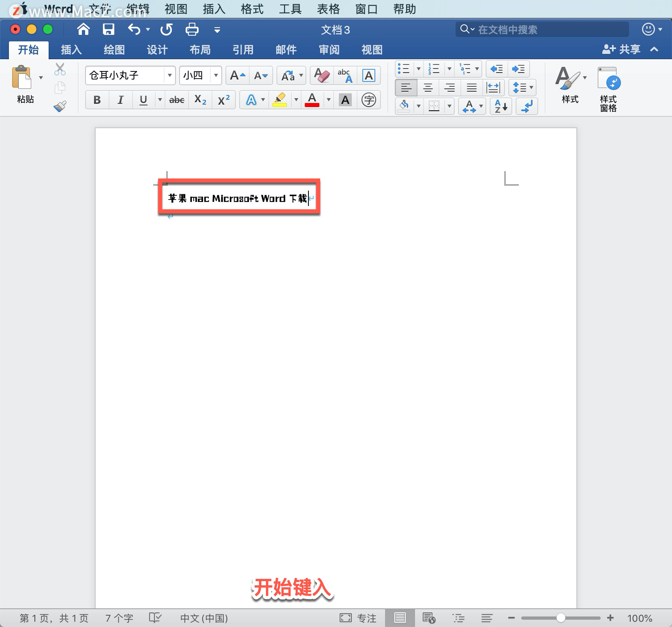
Task: Switch to Web Layout view icon
Action: [x=429, y=618]
